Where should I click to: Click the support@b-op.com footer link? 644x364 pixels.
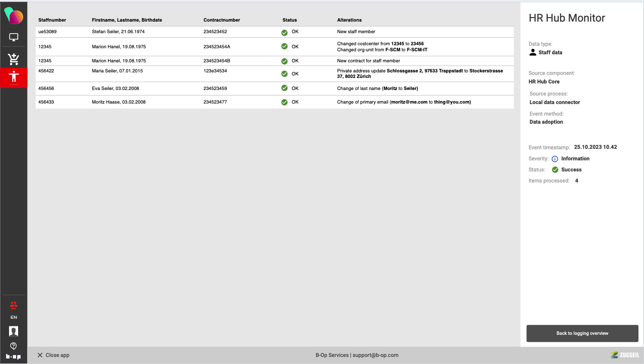[x=375, y=355]
